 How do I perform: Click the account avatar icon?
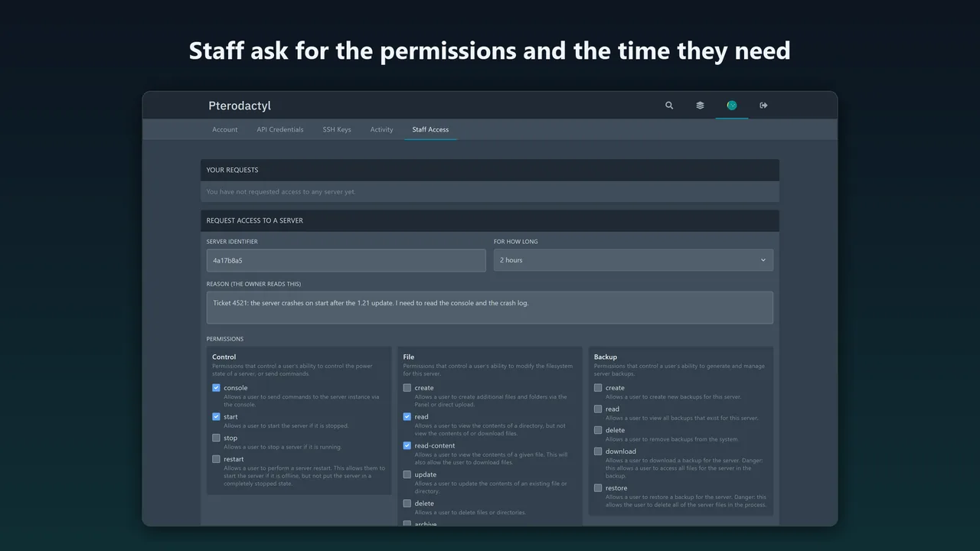click(x=732, y=106)
